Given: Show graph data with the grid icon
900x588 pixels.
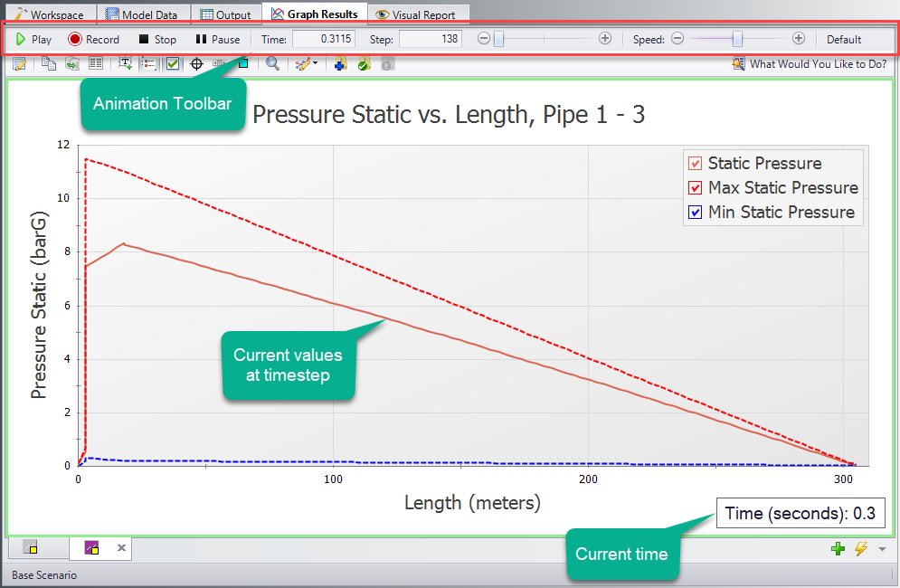Looking at the screenshot, I should [96, 63].
